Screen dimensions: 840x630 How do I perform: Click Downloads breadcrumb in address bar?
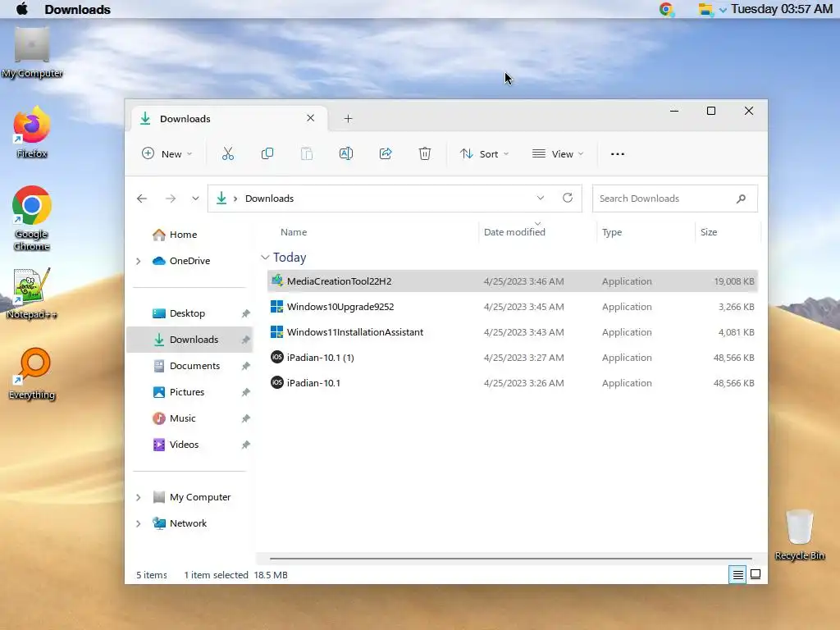(x=269, y=199)
